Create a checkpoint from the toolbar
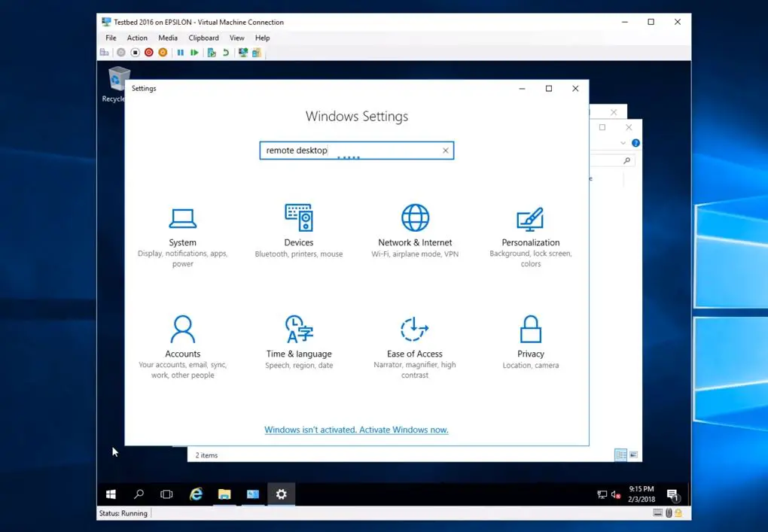768x532 pixels. tap(212, 53)
